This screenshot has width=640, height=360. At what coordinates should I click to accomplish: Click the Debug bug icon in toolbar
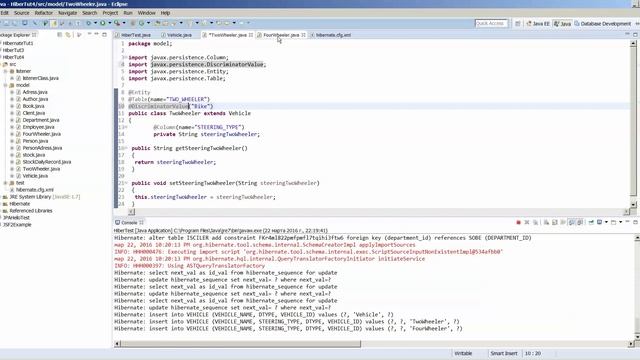pos(89,23)
